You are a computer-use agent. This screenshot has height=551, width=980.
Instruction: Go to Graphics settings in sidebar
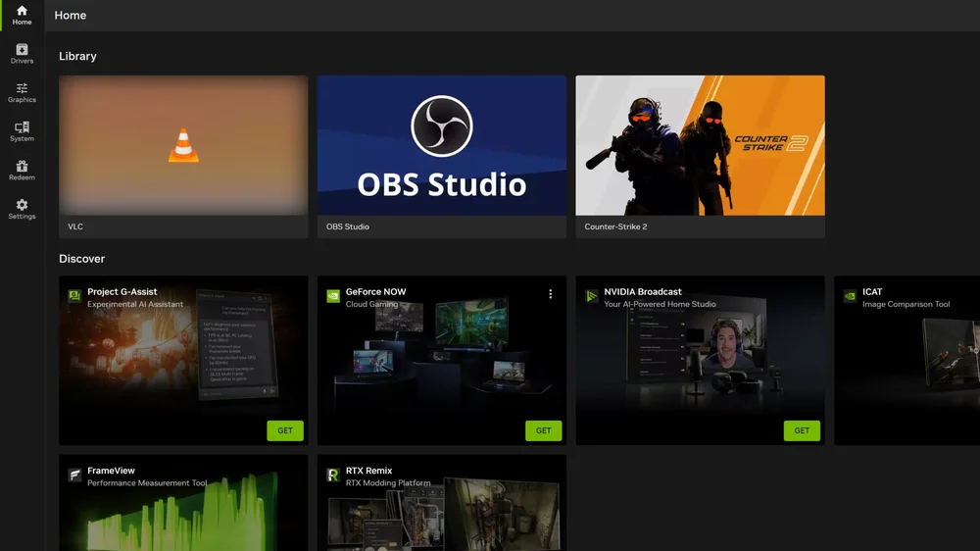coord(22,92)
